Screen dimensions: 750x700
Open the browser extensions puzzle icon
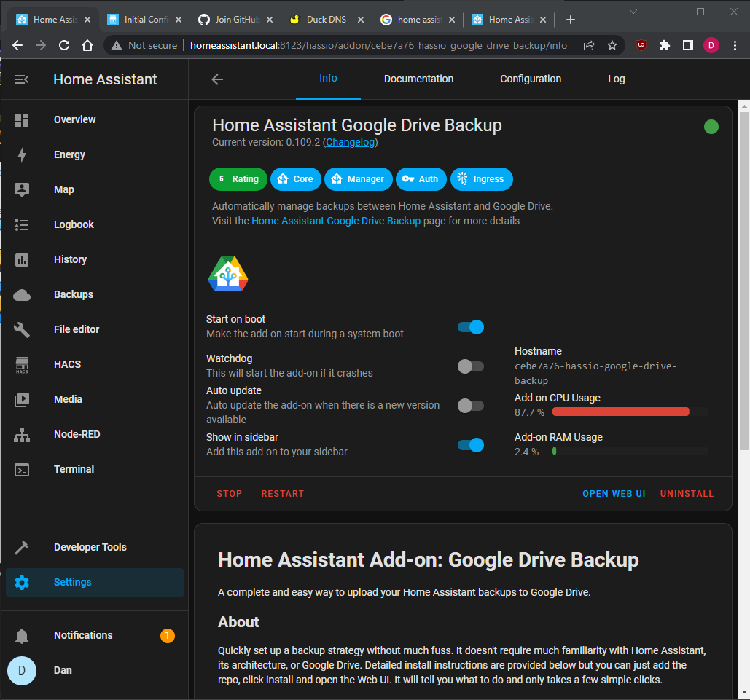[x=665, y=45]
